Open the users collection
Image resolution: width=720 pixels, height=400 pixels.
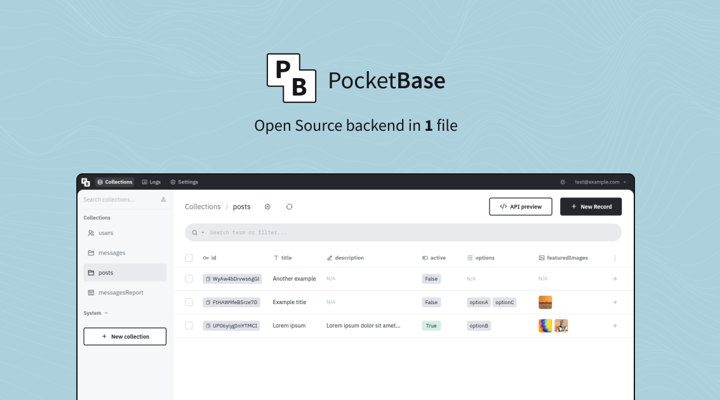point(124,233)
